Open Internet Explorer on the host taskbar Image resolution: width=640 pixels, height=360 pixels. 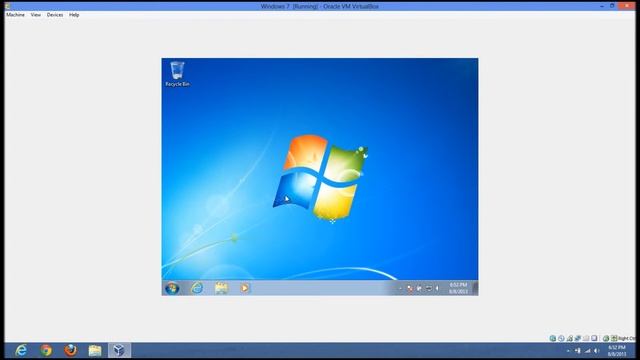(21, 350)
